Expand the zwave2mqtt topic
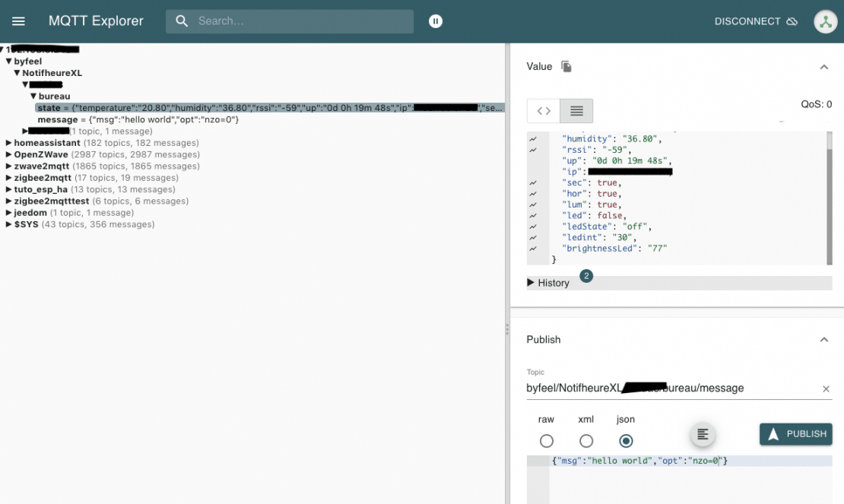 pos(8,166)
